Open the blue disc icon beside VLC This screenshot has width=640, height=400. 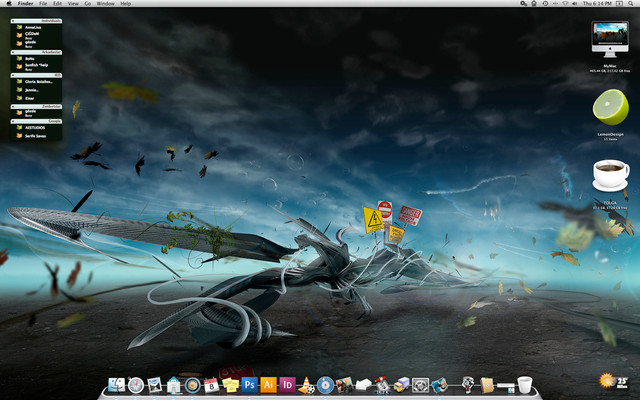(x=325, y=385)
